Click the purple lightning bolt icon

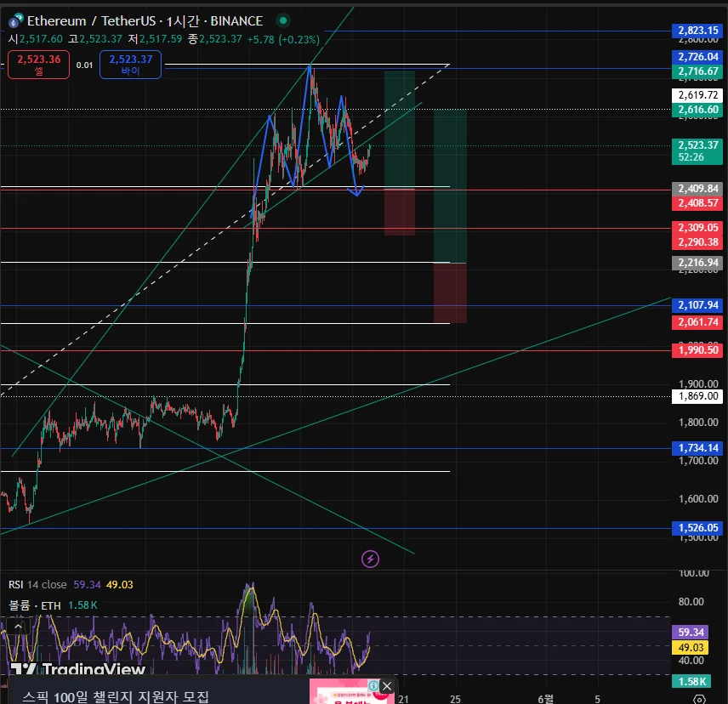(370, 559)
